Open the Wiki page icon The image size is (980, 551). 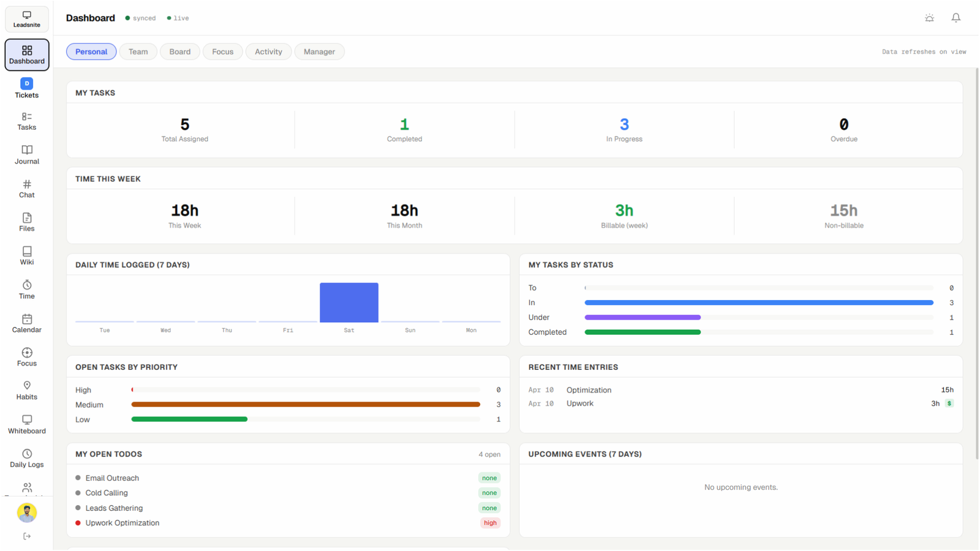[26, 252]
